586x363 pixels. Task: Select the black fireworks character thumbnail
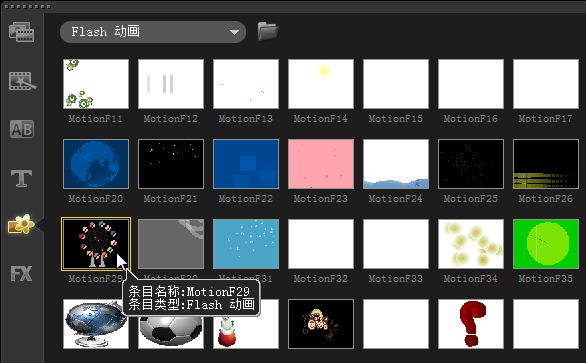pos(321,324)
